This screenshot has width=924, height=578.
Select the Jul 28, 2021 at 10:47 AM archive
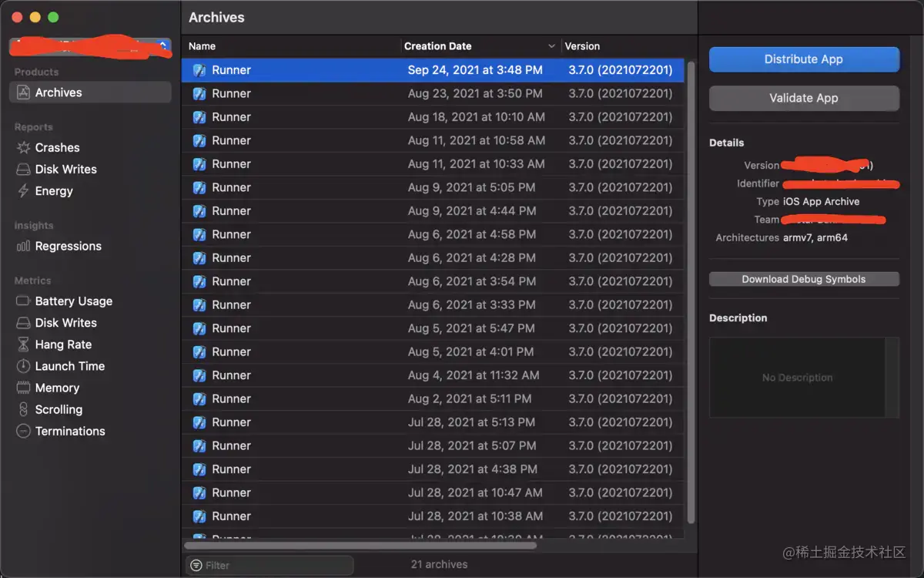point(433,492)
